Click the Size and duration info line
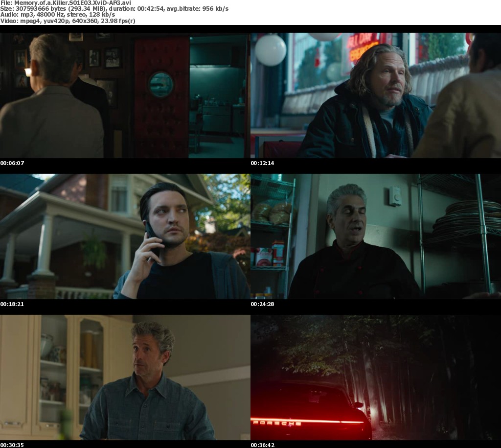Screen dimensions: 501x448 click(114, 9)
